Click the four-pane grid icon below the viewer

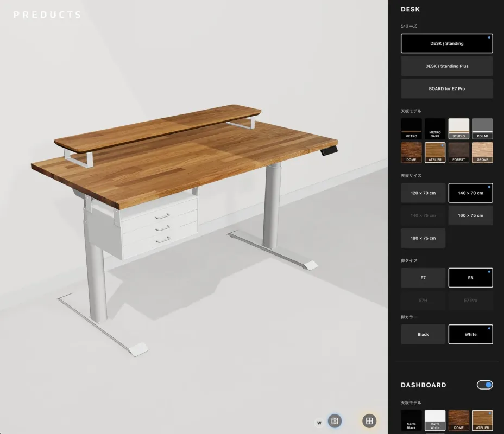pos(369,420)
